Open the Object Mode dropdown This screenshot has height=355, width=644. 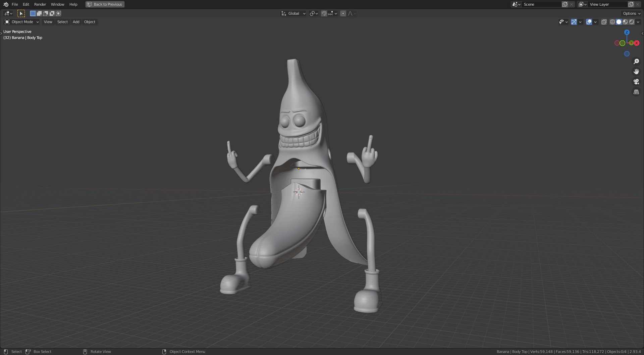21,22
